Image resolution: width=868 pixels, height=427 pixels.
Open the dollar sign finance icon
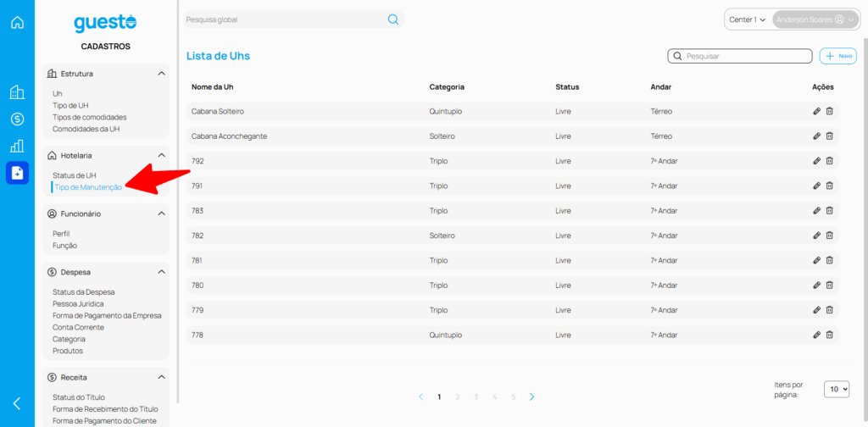17,119
